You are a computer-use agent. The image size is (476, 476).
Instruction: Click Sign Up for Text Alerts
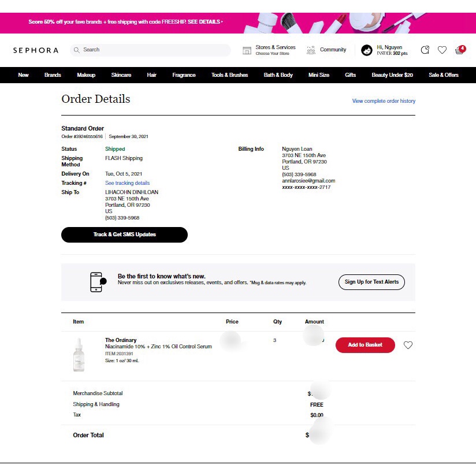pyautogui.click(x=371, y=282)
